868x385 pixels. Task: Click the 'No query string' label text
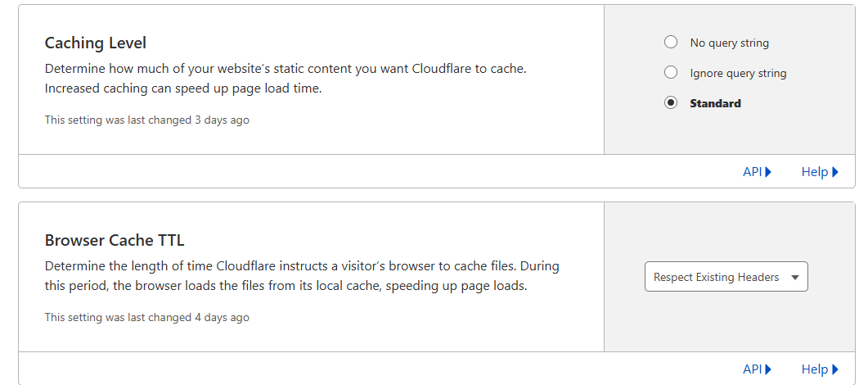729,43
